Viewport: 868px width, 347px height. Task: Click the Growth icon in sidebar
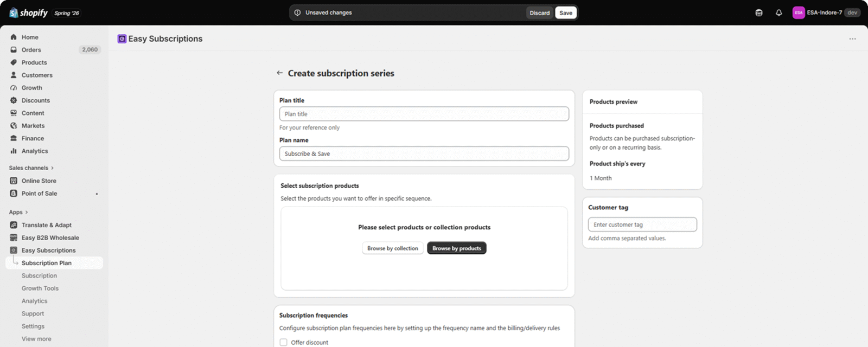point(14,87)
